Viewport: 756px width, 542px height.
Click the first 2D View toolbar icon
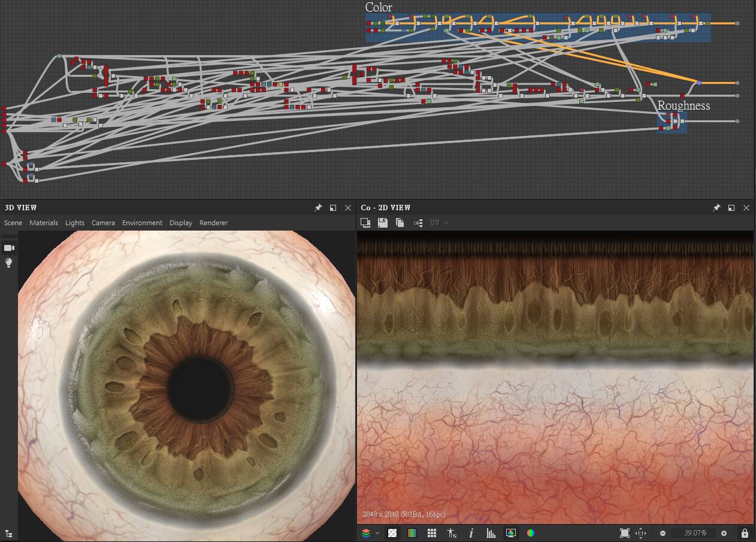[365, 223]
